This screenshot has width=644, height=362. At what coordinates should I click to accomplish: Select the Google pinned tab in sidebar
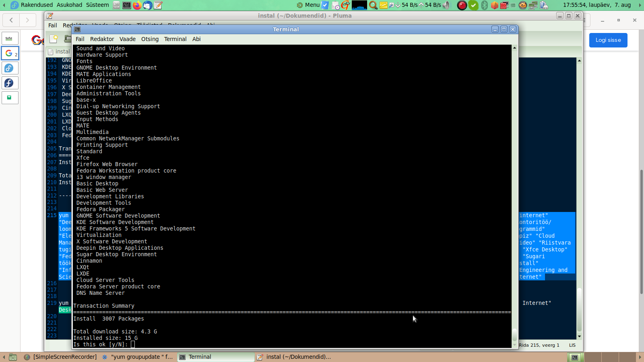[x=10, y=53]
